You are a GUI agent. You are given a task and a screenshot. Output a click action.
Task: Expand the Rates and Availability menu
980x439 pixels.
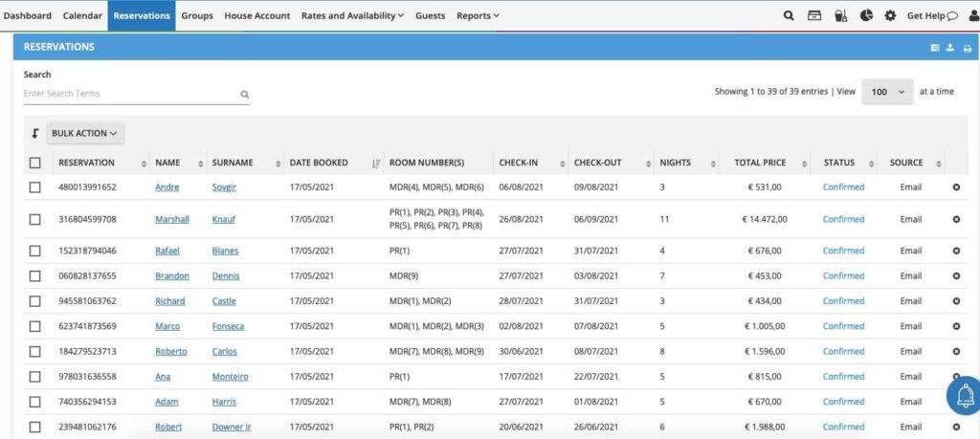[352, 15]
